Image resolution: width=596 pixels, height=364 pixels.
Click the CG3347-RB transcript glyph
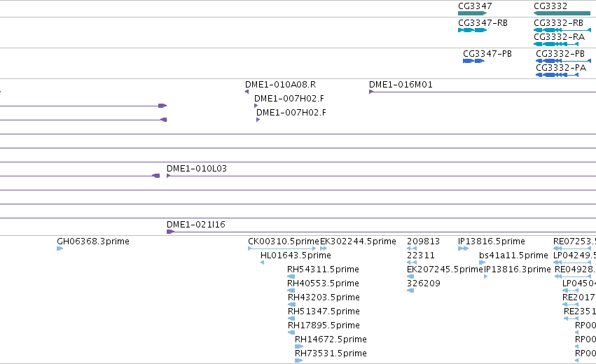473,30
